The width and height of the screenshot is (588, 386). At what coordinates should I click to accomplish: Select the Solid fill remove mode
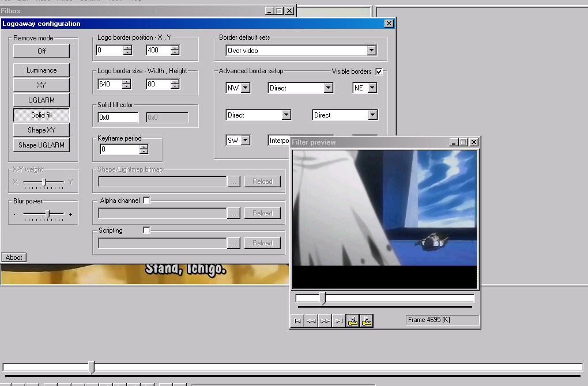42,115
